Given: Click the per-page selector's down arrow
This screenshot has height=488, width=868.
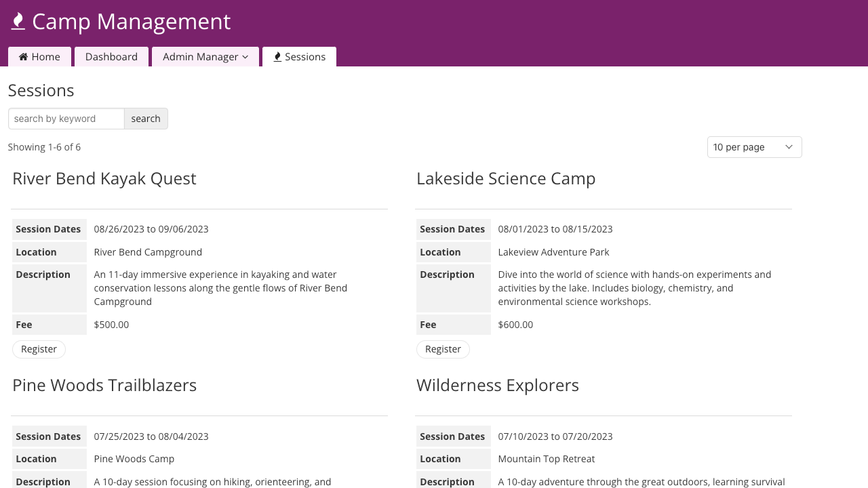Looking at the screenshot, I should (789, 147).
